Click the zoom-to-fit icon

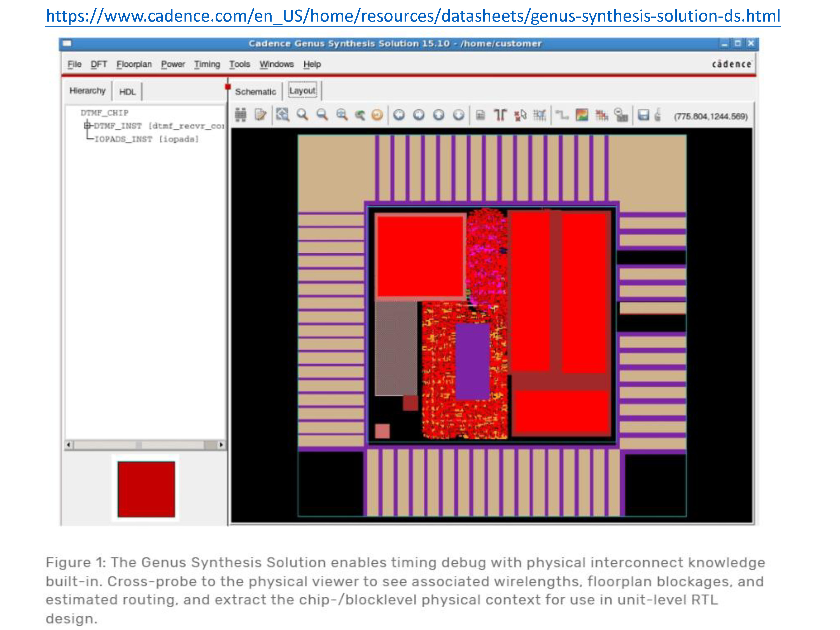click(282, 114)
